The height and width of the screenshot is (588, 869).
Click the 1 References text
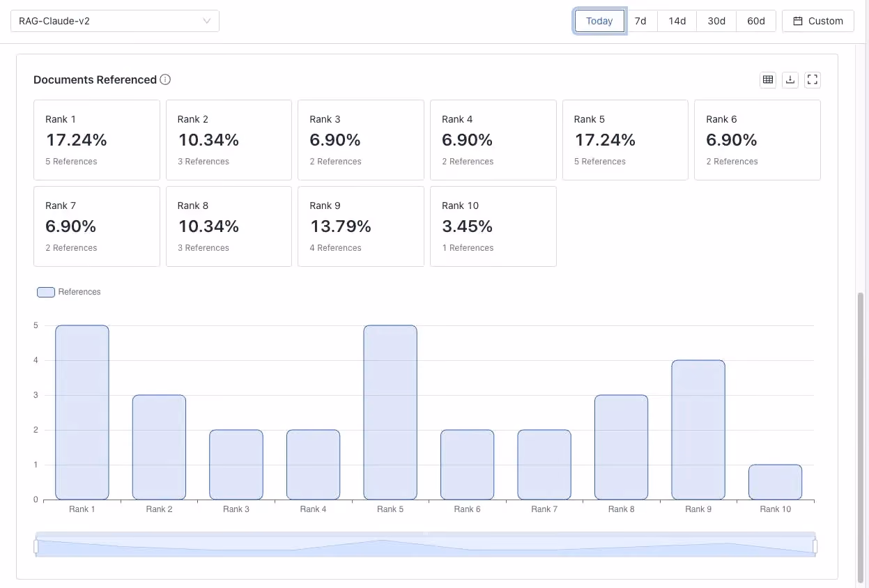tap(468, 248)
